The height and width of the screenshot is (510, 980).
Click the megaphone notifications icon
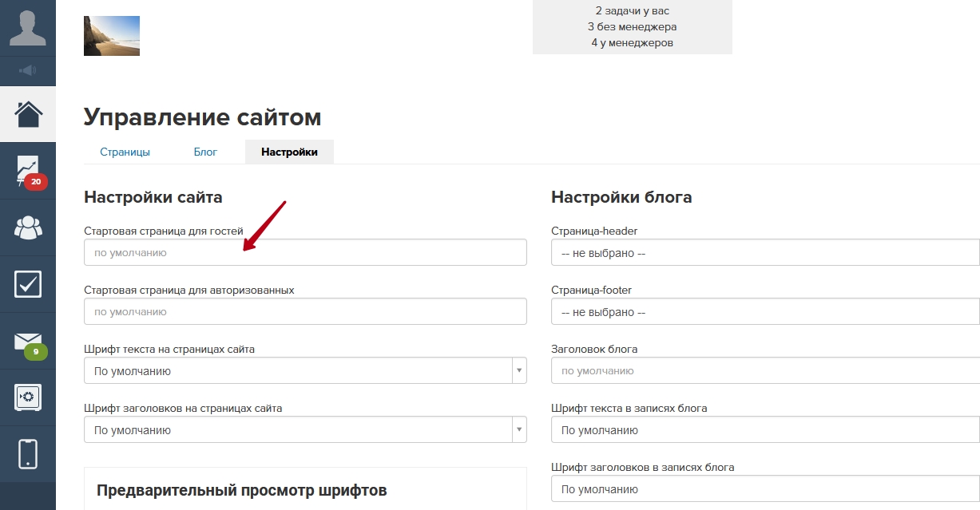[28, 71]
